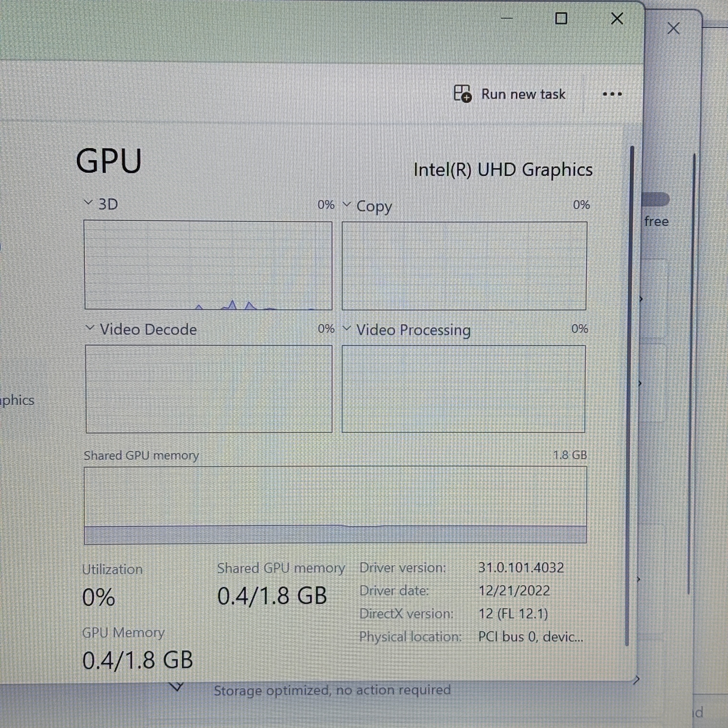Maximize the Task Manager window
This screenshot has width=728, height=728.
[x=561, y=18]
